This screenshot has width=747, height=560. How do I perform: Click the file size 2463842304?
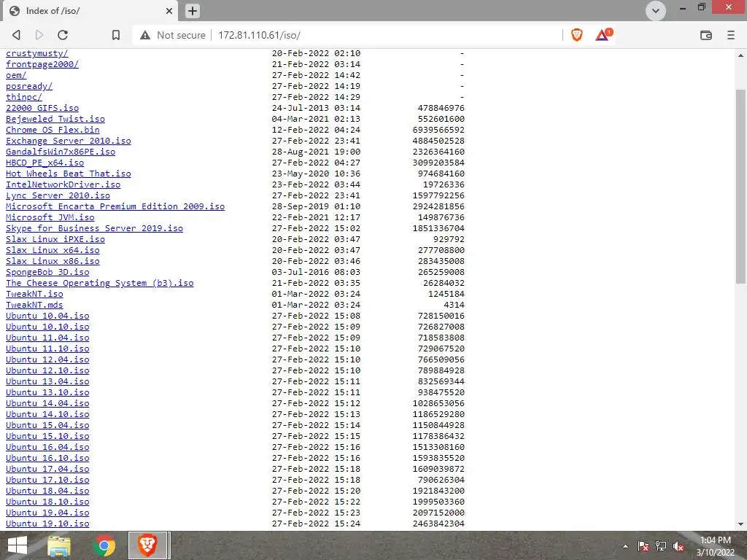(438, 524)
